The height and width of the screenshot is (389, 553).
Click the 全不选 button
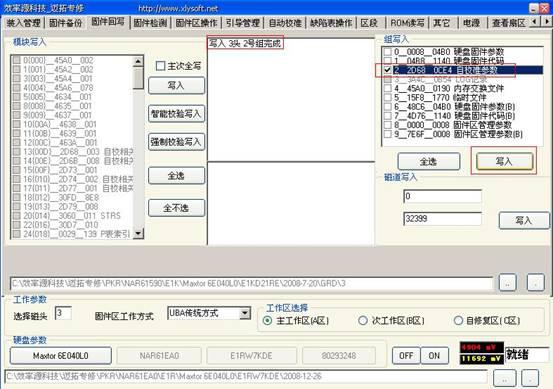176,208
